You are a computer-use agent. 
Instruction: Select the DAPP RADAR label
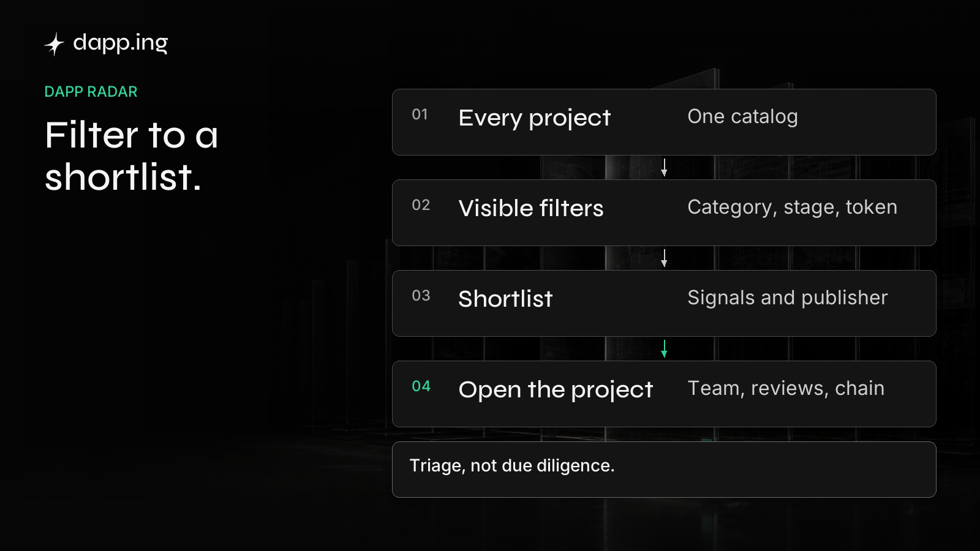91,92
